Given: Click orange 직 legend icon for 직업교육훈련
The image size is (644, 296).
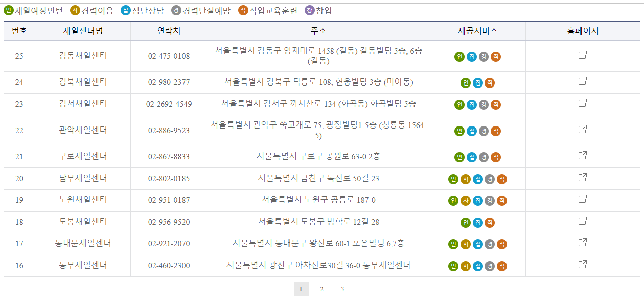Looking at the screenshot, I should pos(243,10).
